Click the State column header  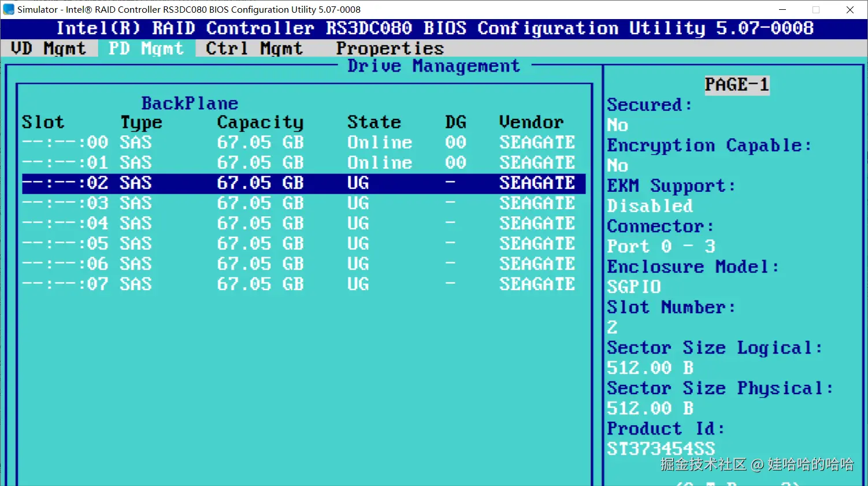coord(374,122)
